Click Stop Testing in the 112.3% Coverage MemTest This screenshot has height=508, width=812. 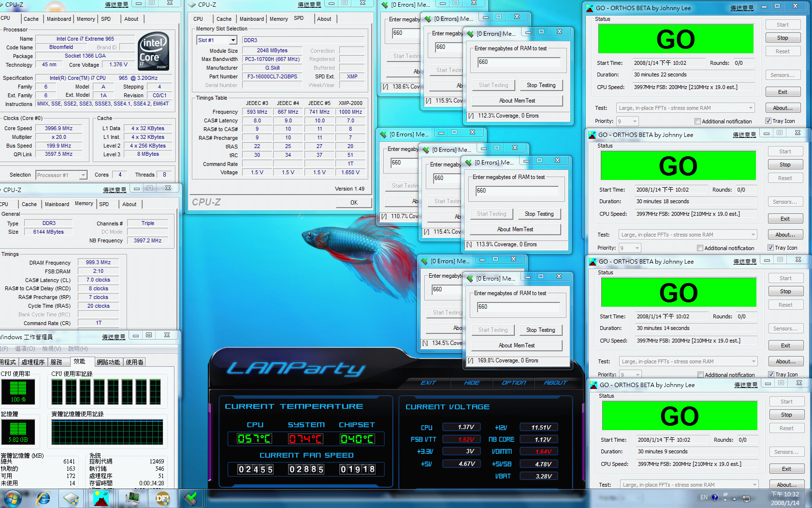click(x=541, y=85)
